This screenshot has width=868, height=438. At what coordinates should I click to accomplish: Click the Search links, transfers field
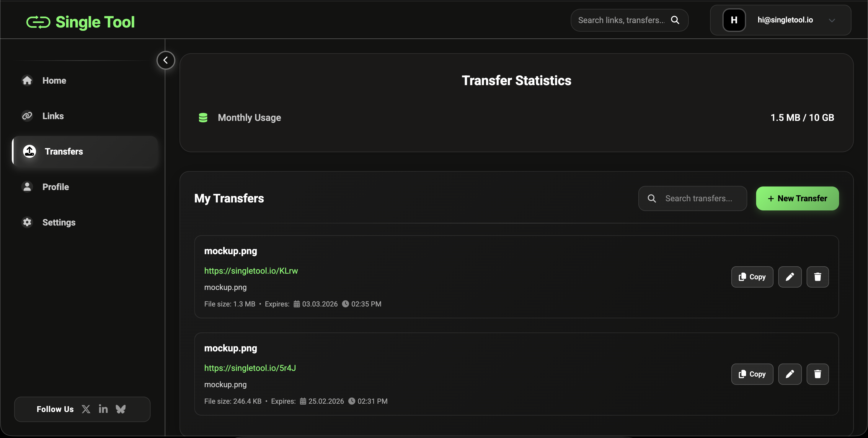pyautogui.click(x=621, y=20)
